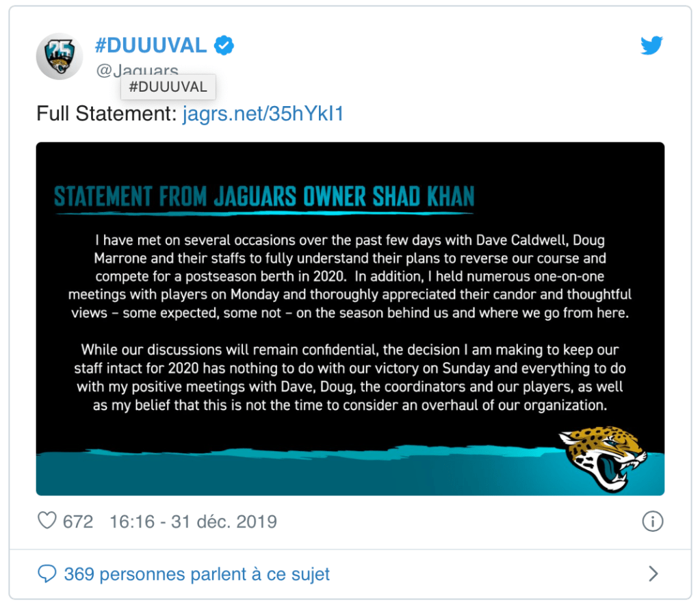Click the paragraph starting "While our discussions"
700x607 pixels.
tap(350, 378)
